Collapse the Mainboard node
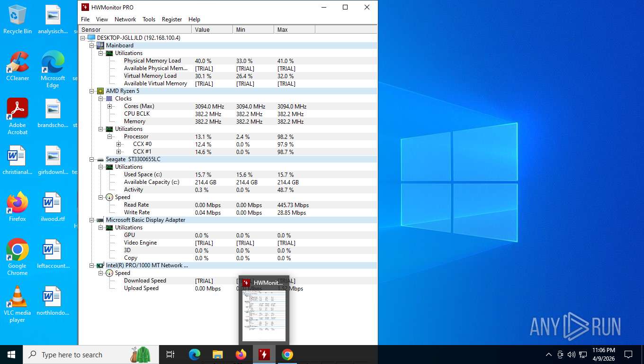The image size is (644, 364). point(92,45)
